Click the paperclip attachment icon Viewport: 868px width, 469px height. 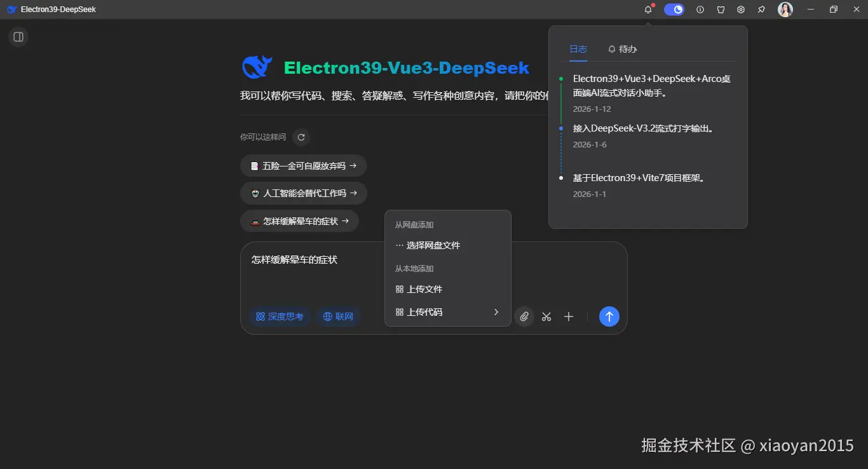tap(524, 316)
